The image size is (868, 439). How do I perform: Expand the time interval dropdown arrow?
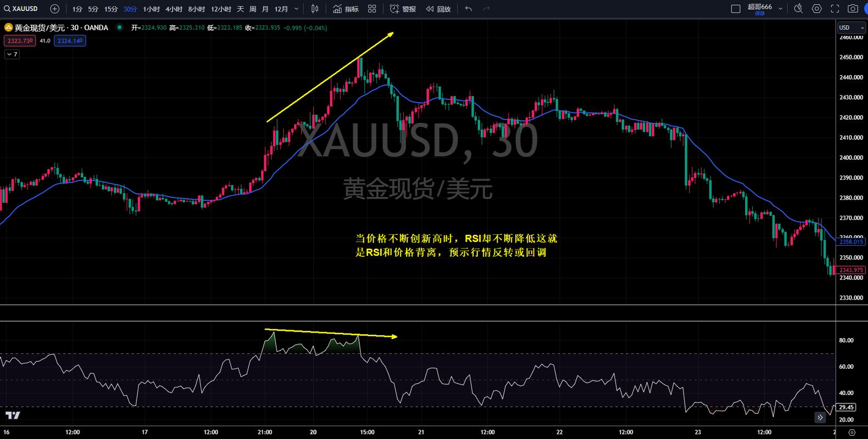click(297, 9)
